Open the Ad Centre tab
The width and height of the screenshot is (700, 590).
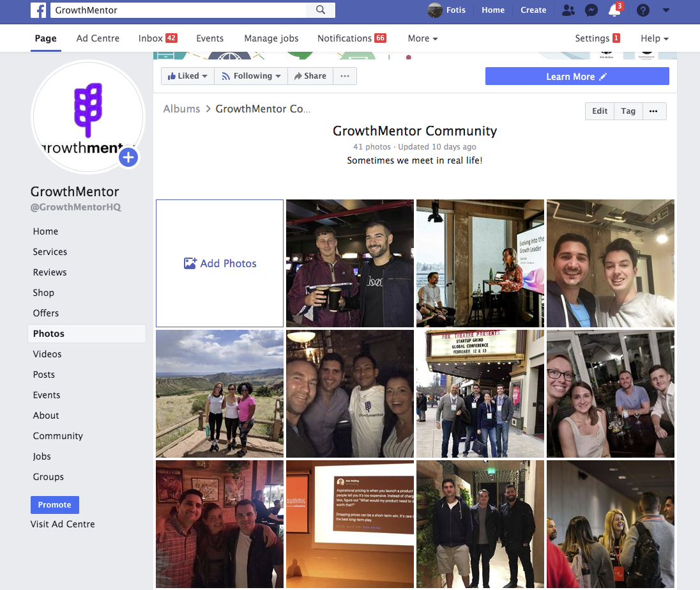98,38
